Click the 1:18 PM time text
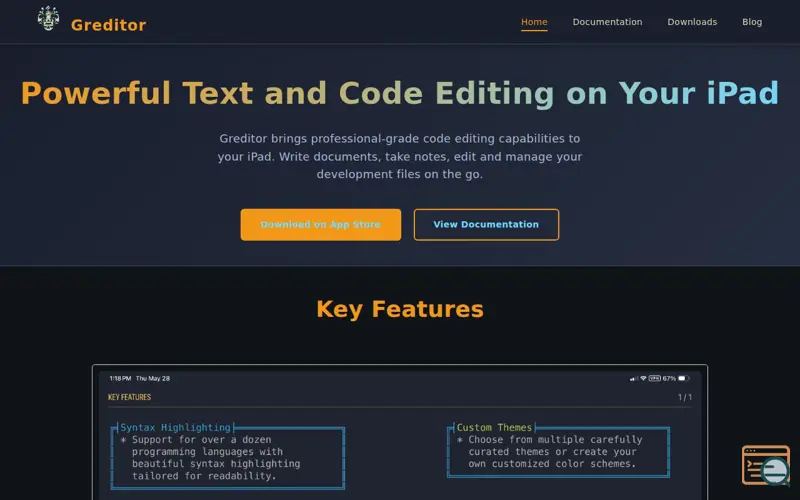The height and width of the screenshot is (500, 800). click(x=120, y=379)
